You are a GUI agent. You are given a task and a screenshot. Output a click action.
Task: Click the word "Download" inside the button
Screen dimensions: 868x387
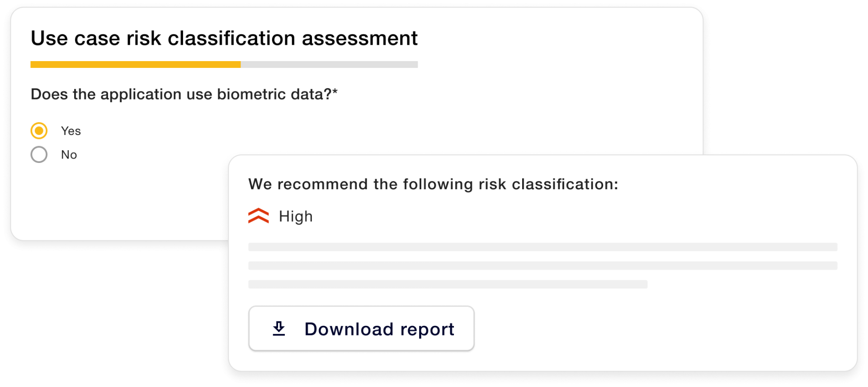point(349,329)
